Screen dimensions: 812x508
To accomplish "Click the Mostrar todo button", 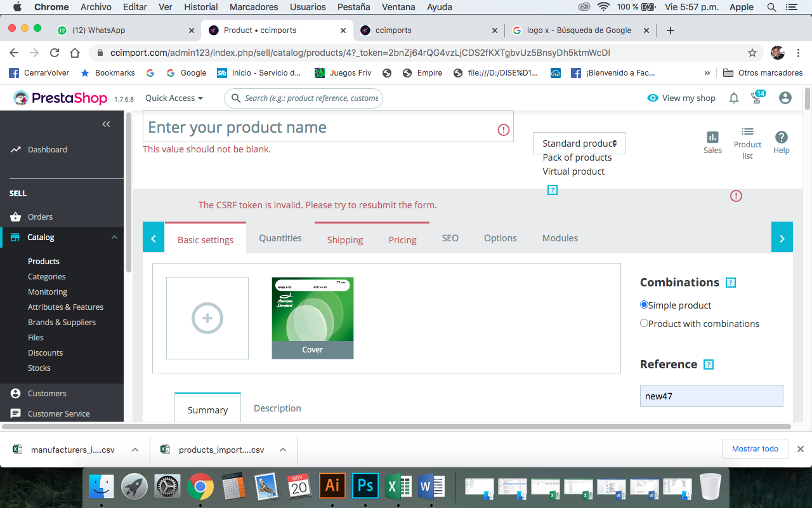I will coord(755,449).
